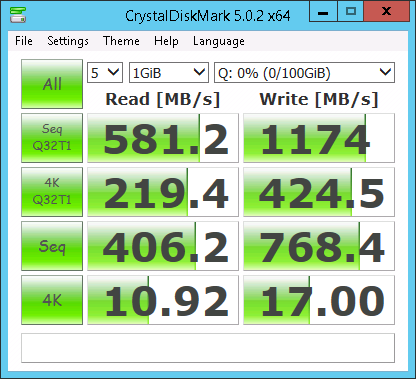Click the 4K read result 10.92
The width and height of the screenshot is (416, 379).
[x=163, y=300]
